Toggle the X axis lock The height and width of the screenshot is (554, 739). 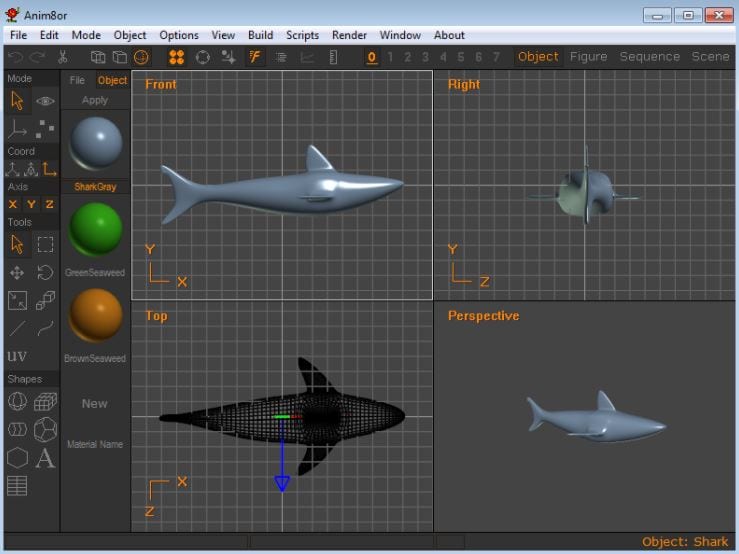tap(13, 204)
